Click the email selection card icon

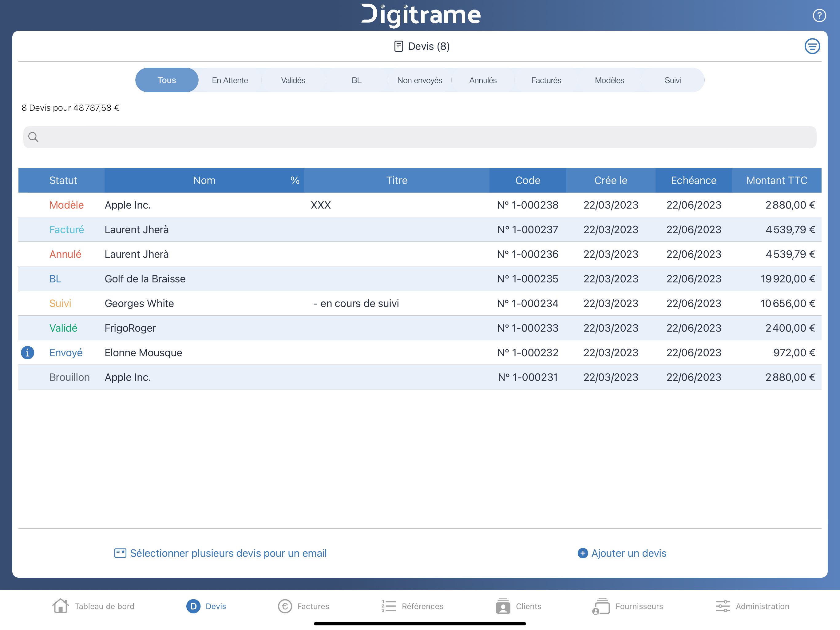[x=120, y=553]
